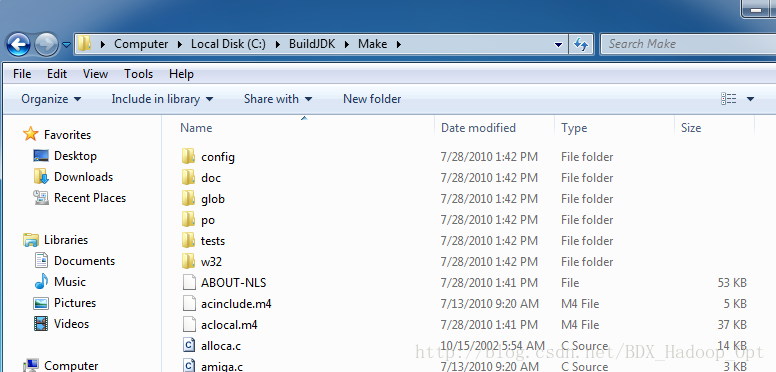This screenshot has width=776, height=372.
Task: Click the Desktop icon in sidebar
Action: [41, 156]
